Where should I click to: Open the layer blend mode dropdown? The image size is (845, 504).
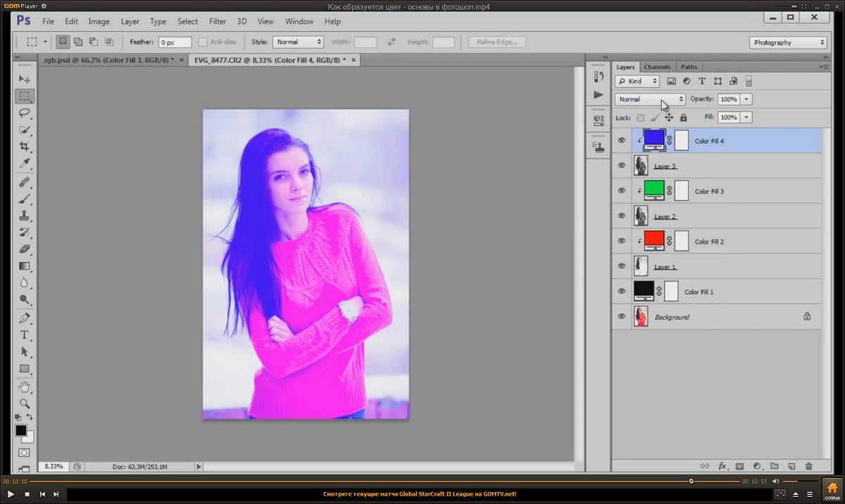[x=650, y=99]
